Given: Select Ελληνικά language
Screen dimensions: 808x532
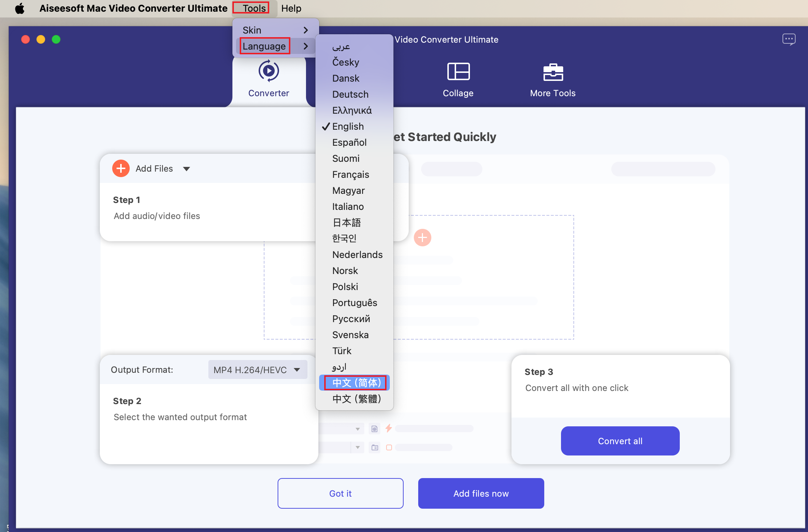Looking at the screenshot, I should click(354, 110).
